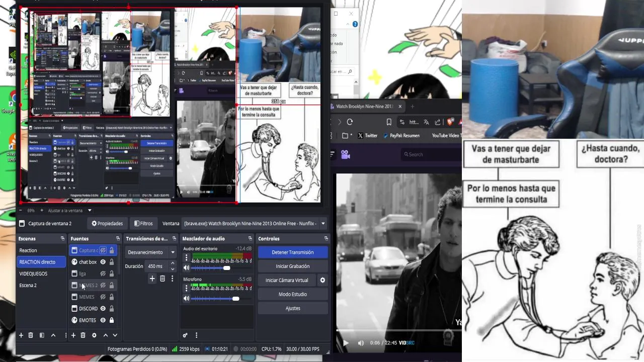Click Iniciar Cámara Virtual
The height and width of the screenshot is (362, 644).
[x=287, y=280]
